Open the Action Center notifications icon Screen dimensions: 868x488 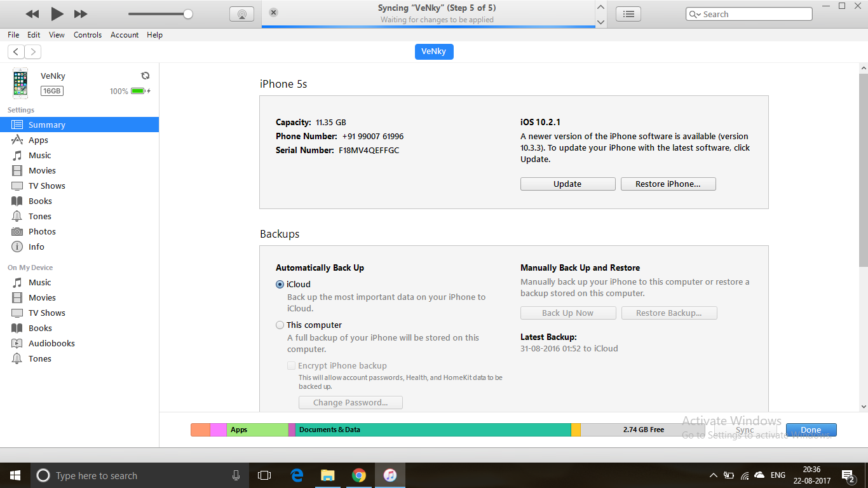(x=848, y=475)
